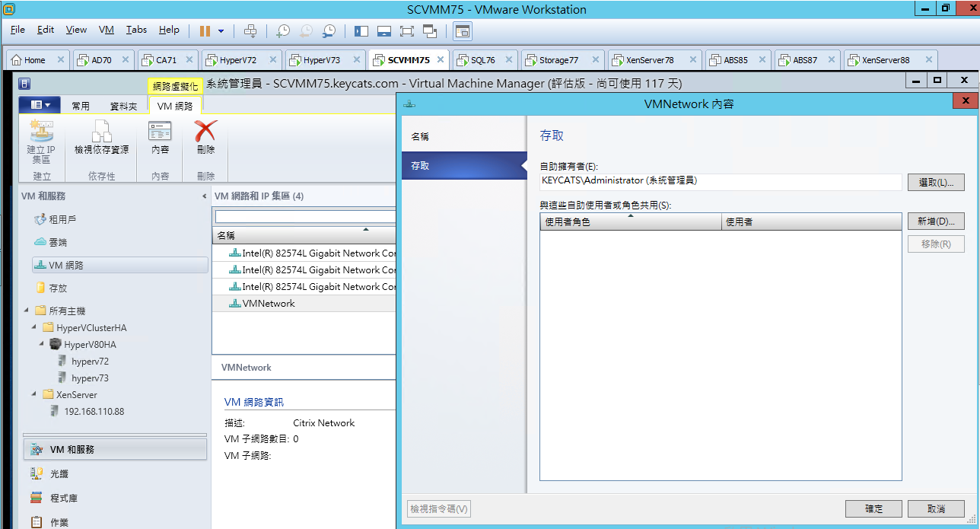Click the 新增(D)... button

(x=936, y=221)
